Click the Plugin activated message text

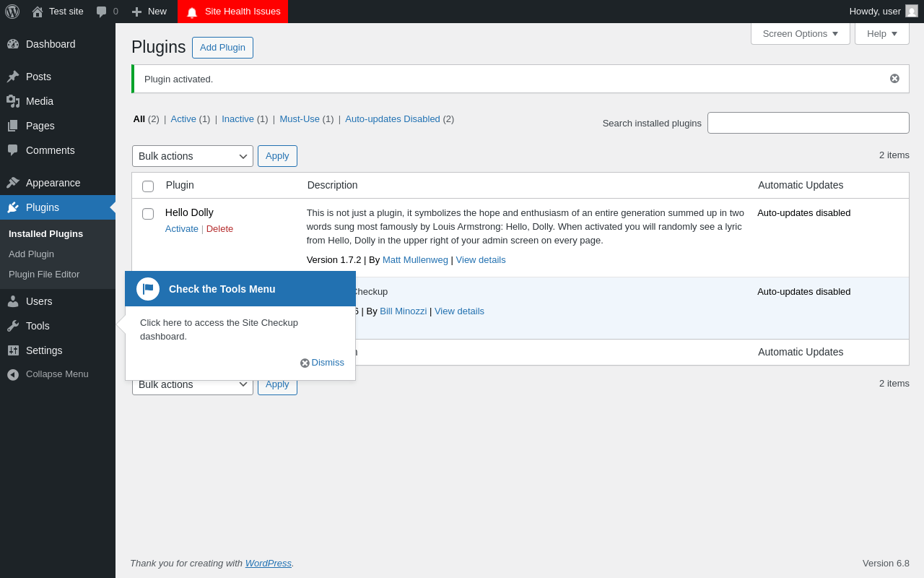tap(178, 79)
